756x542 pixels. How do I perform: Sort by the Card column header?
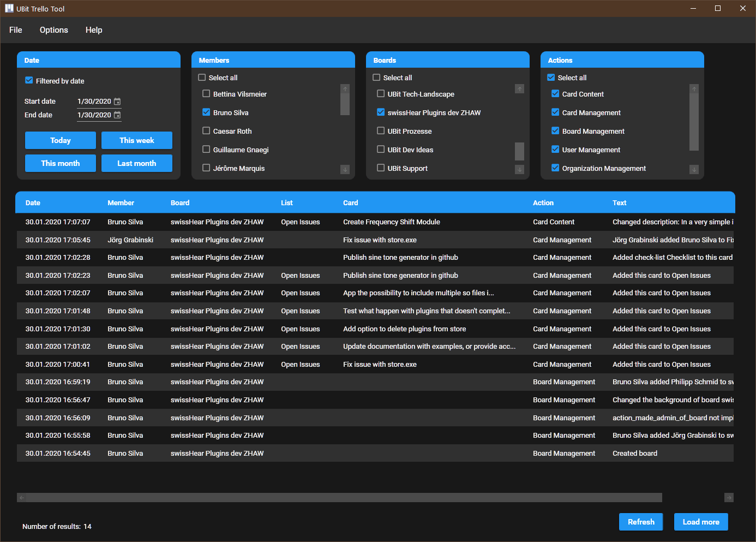pyautogui.click(x=351, y=202)
